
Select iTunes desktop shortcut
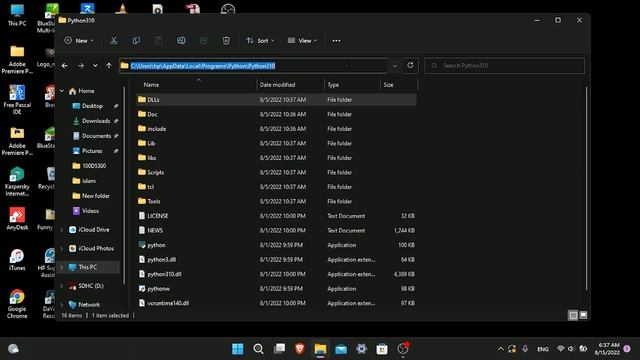point(17,260)
